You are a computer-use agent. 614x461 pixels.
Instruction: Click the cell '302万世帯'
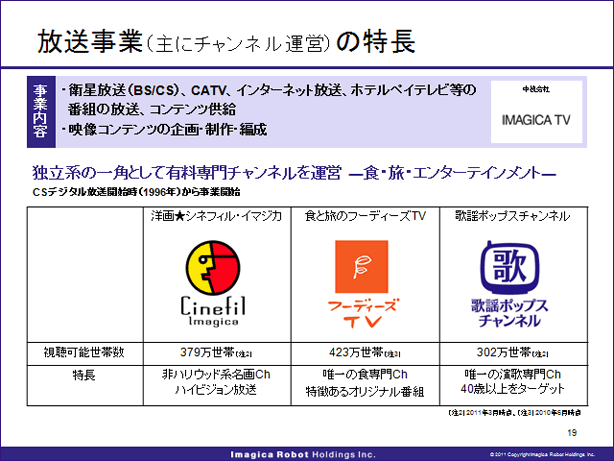(512, 353)
